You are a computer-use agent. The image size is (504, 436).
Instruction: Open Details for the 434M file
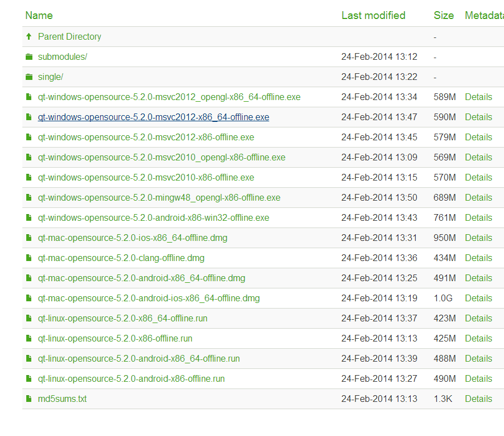pos(478,258)
